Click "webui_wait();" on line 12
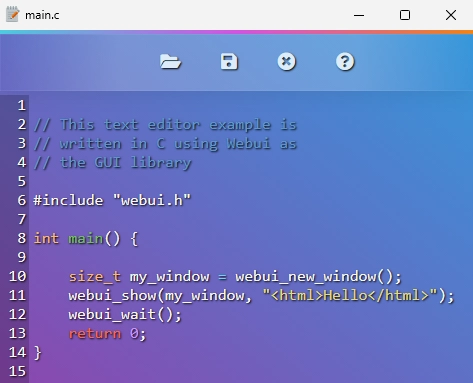Screen dimensions: 473x383 click(x=125, y=315)
